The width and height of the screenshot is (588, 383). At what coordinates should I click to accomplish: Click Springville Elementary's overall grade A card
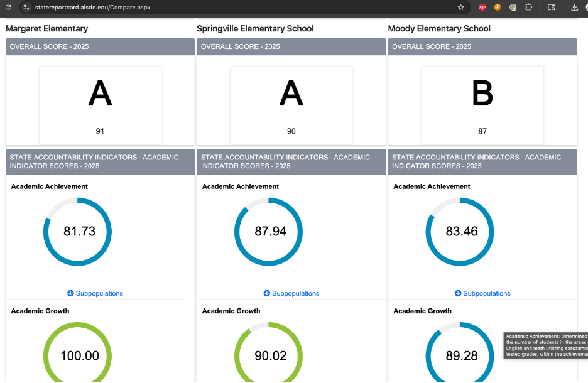tap(291, 104)
